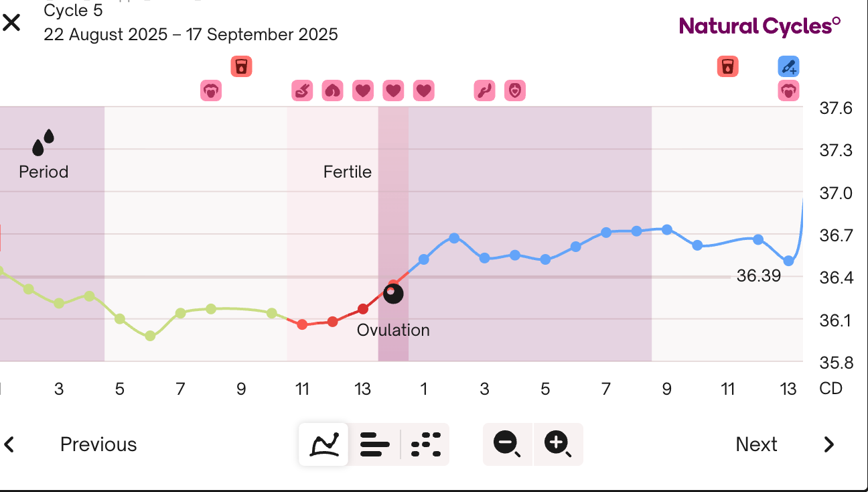The width and height of the screenshot is (868, 492).
Task: Click the Natural Cycles logo
Action: [759, 26]
